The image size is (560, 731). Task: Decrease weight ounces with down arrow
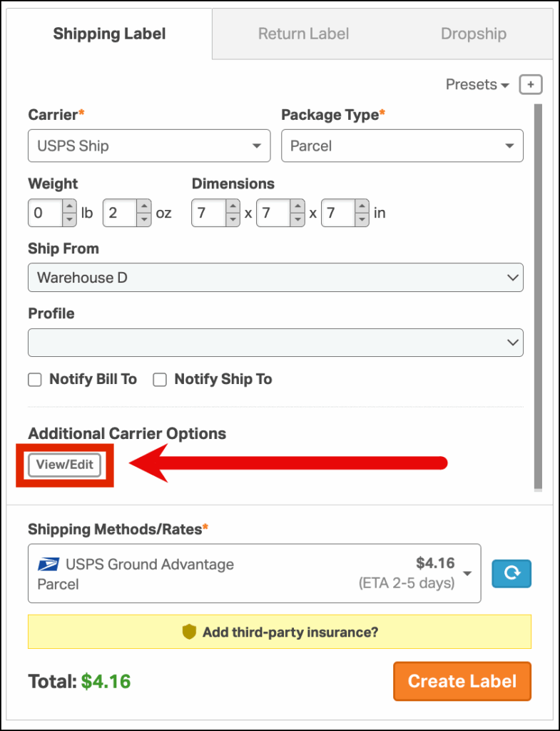pyautogui.click(x=144, y=220)
